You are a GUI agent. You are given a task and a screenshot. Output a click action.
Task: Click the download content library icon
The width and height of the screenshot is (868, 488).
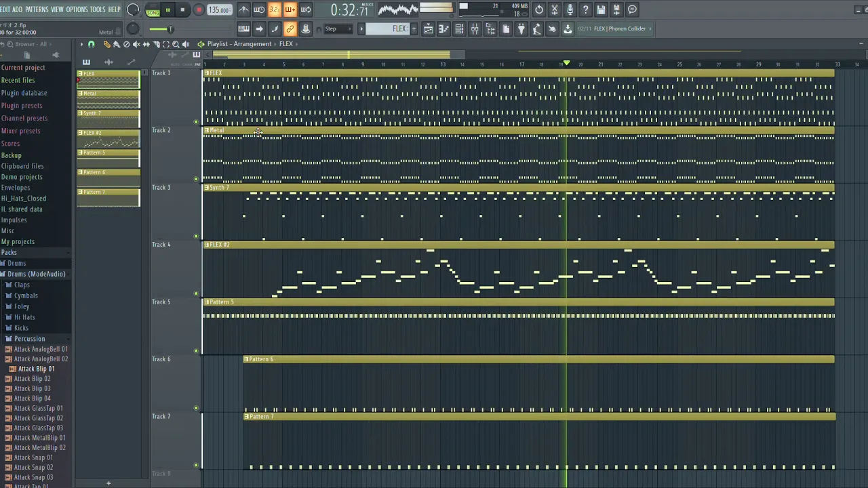[x=568, y=28]
